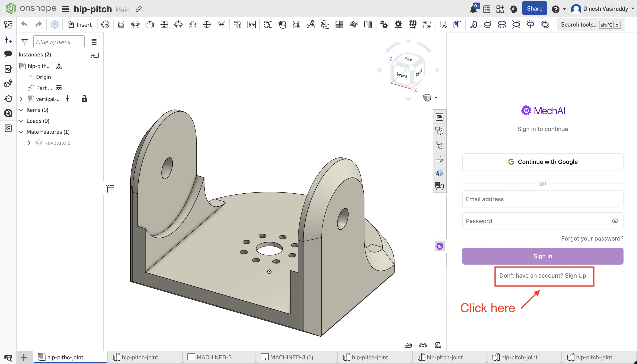
Task: Open the hamburger document menu
Action: click(65, 9)
